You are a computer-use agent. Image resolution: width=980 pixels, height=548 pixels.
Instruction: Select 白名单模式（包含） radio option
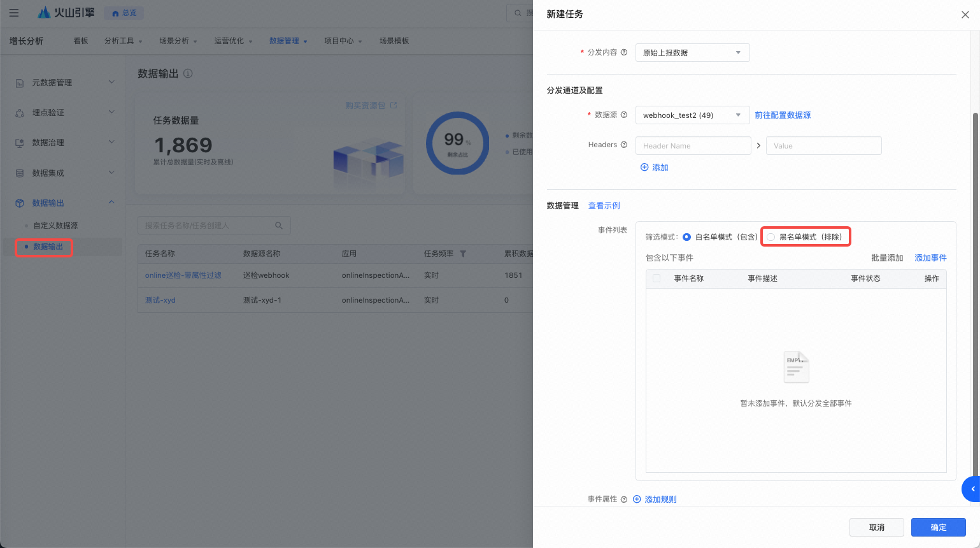coord(686,237)
